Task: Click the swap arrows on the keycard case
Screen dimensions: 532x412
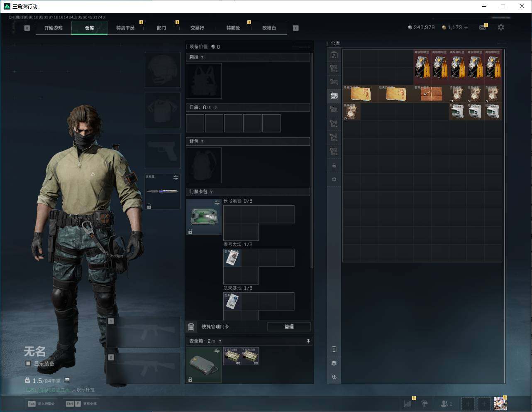Action: pos(217,203)
